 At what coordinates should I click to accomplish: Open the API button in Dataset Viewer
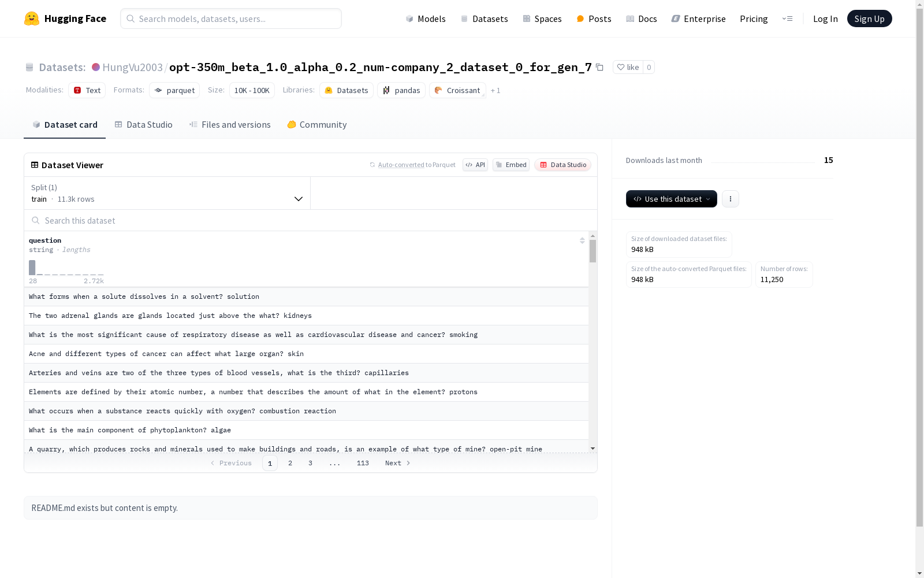475,165
